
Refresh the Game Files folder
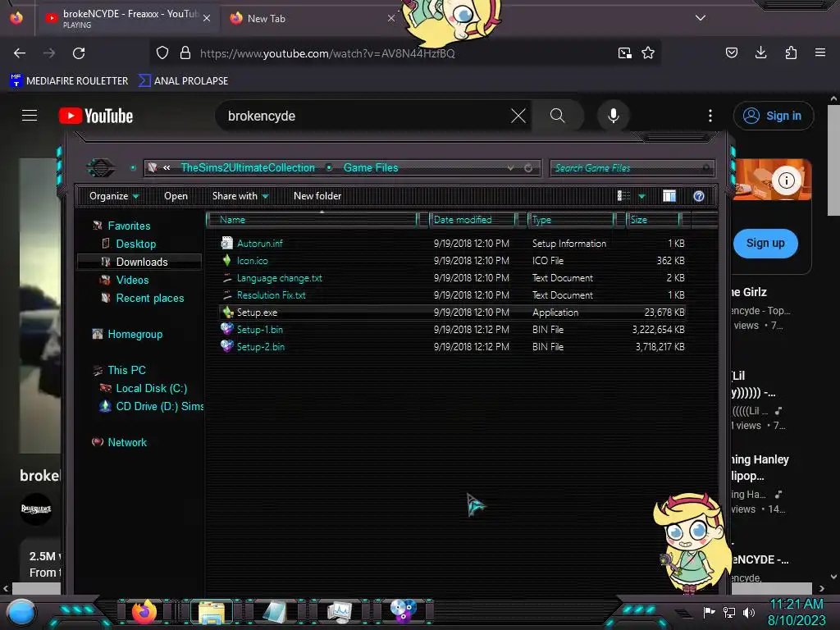528,167
